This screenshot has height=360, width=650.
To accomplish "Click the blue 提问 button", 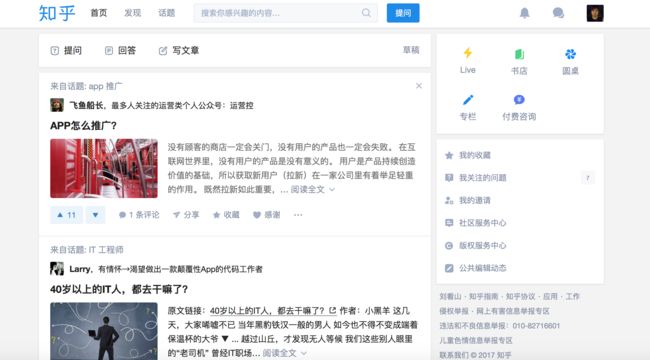I will [403, 13].
